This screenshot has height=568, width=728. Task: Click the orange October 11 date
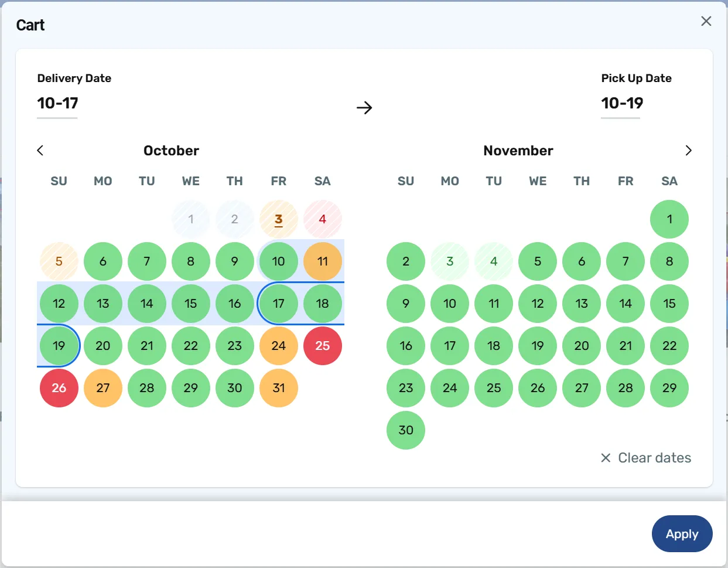323,261
